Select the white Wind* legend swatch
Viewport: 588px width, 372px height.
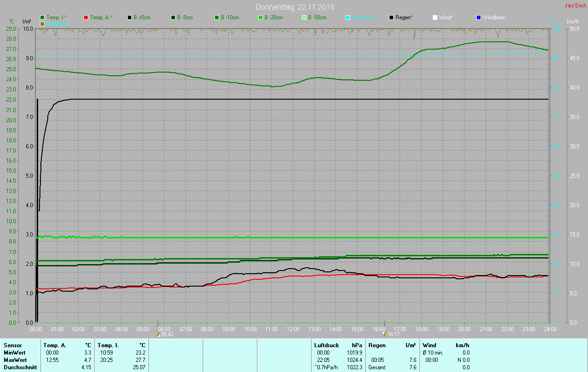tap(435, 17)
